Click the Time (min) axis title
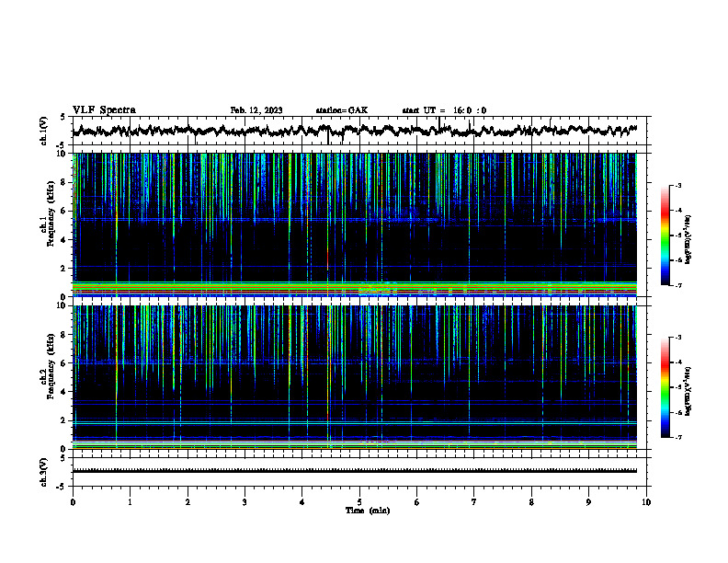Screen dimensions: 728x563 click(368, 511)
